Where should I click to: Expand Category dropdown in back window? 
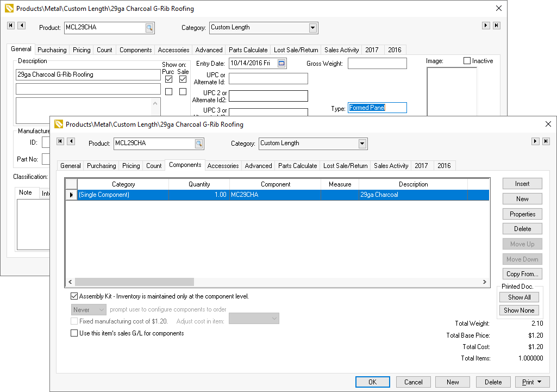[313, 28]
